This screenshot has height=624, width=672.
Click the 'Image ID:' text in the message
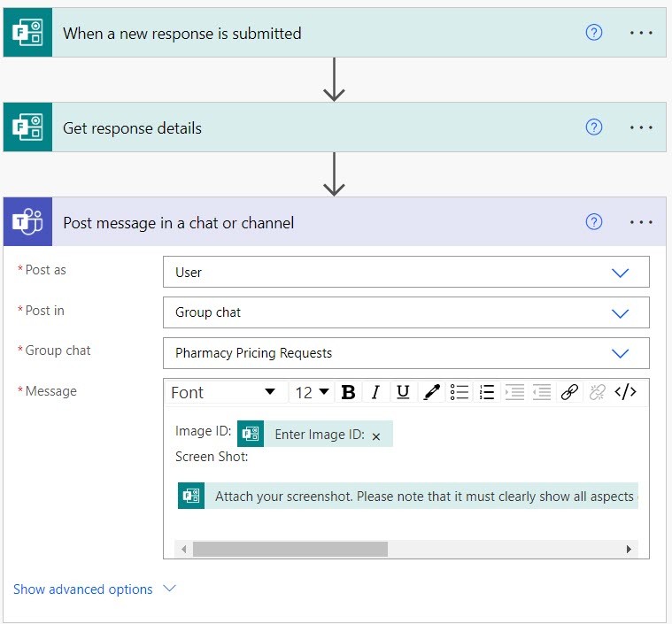(x=203, y=431)
